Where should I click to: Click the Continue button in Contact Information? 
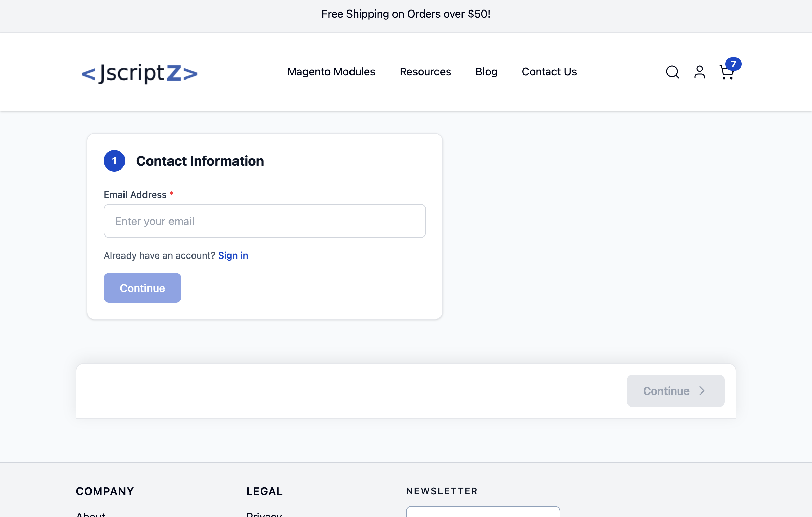click(142, 288)
